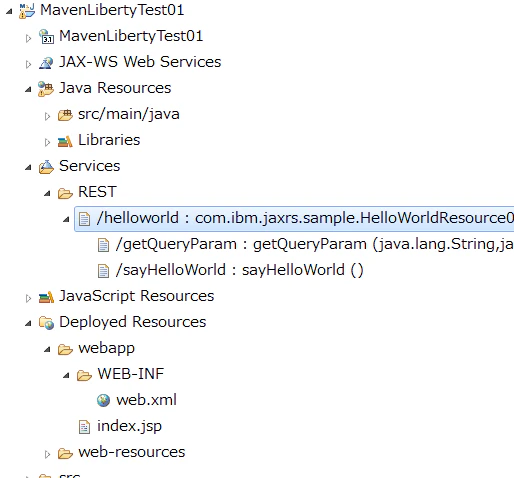Expand the Libraries node
Screen dimensions: 514x478
pos(47,142)
